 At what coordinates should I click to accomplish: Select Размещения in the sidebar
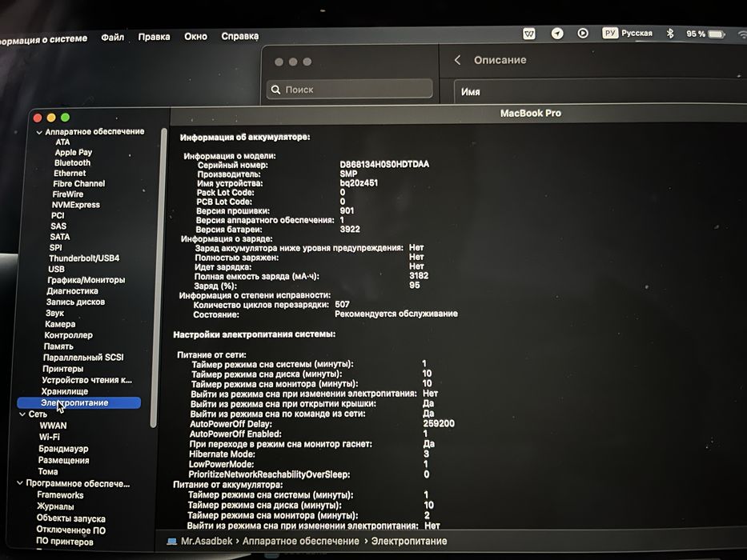click(x=63, y=460)
